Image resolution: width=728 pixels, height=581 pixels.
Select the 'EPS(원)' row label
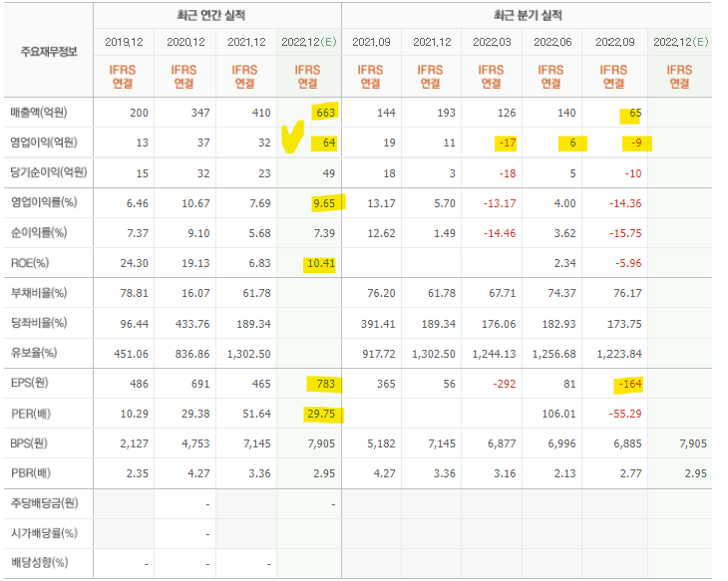pyautogui.click(x=30, y=383)
